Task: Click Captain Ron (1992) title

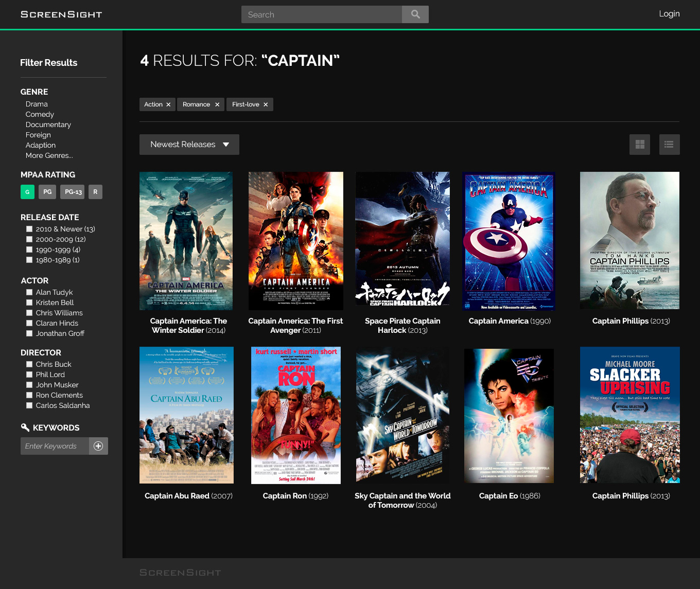Action: (295, 496)
